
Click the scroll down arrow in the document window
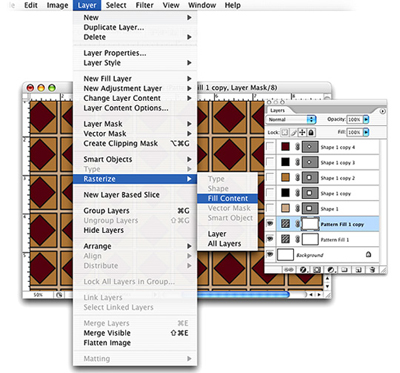(327, 286)
